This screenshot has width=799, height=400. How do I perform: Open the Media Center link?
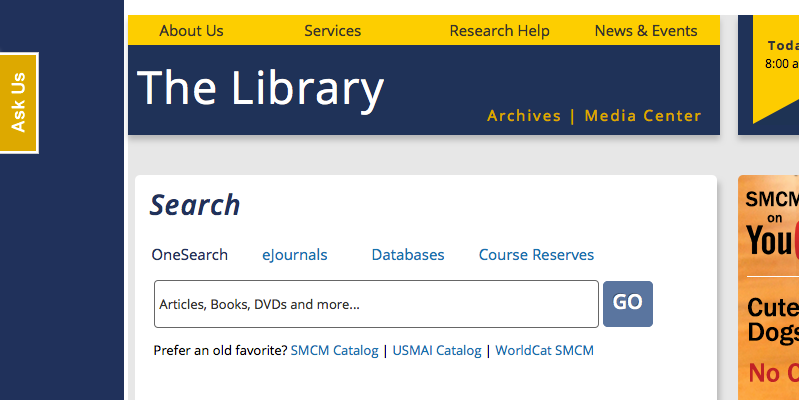[643, 116]
